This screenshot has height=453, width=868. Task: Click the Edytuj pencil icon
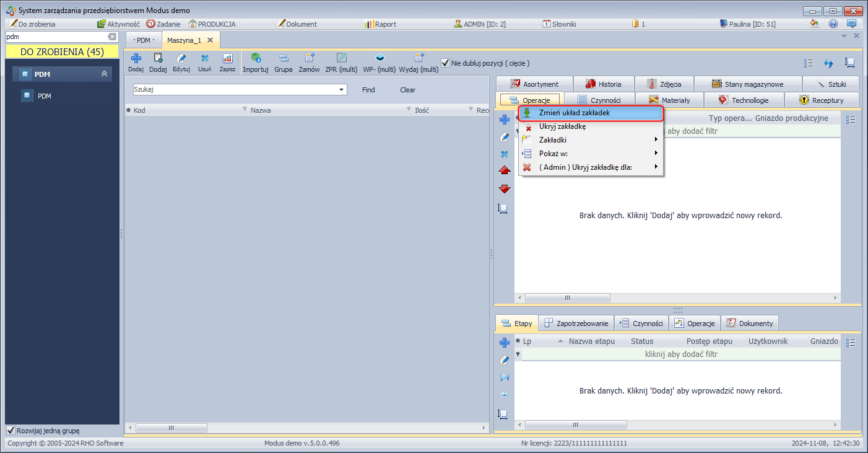coord(181,59)
